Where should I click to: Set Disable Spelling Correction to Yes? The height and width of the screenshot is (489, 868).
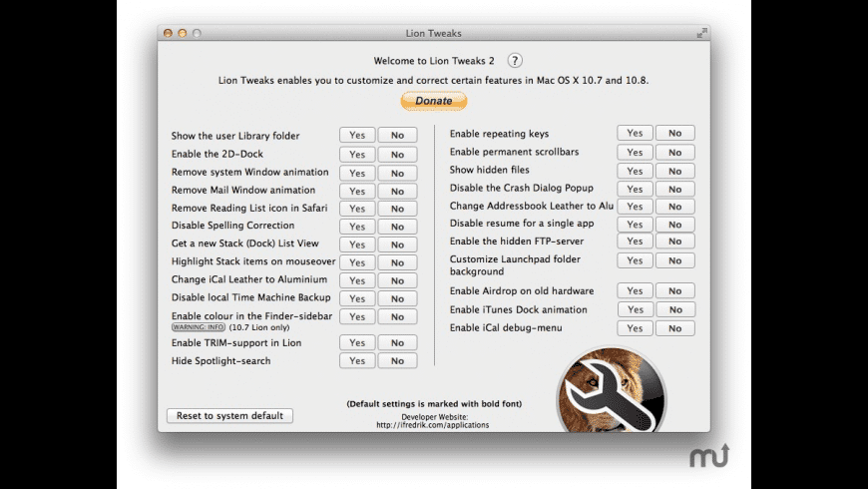[357, 227]
